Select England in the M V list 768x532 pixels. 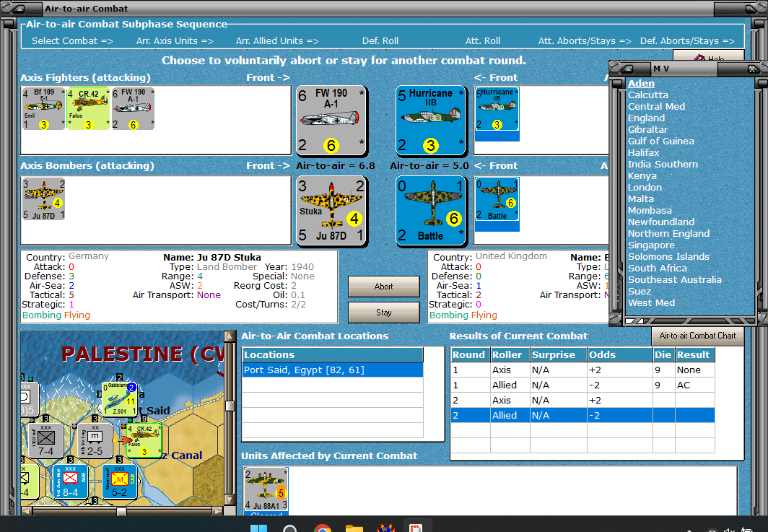tap(647, 118)
